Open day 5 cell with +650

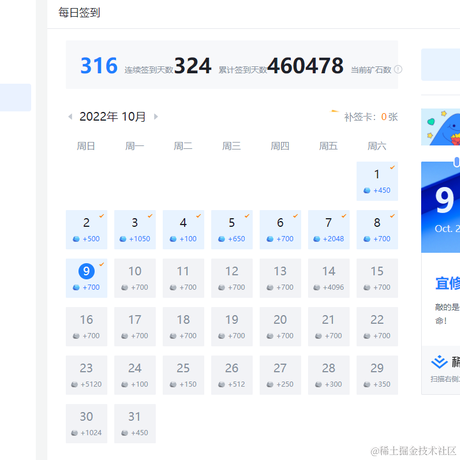(x=232, y=230)
